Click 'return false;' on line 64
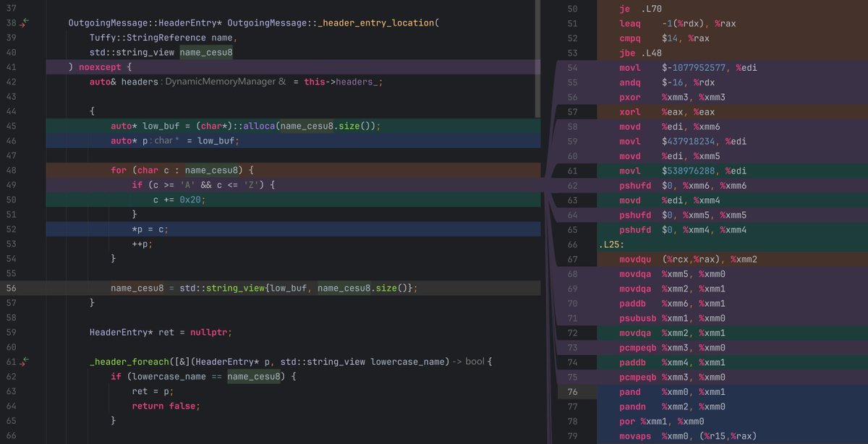868x444 pixels. pyautogui.click(x=166, y=406)
